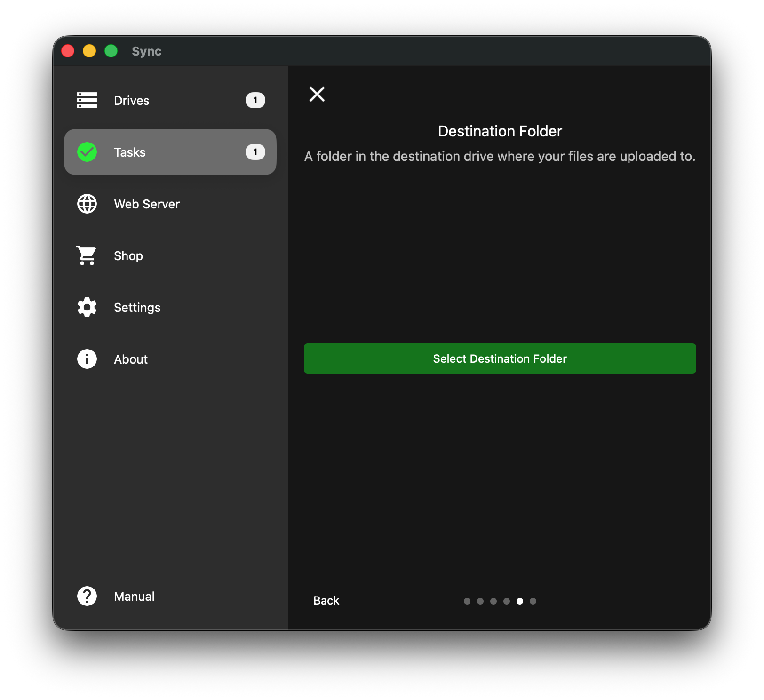Open the Shop page
Screen dimensions: 764x700
point(128,255)
